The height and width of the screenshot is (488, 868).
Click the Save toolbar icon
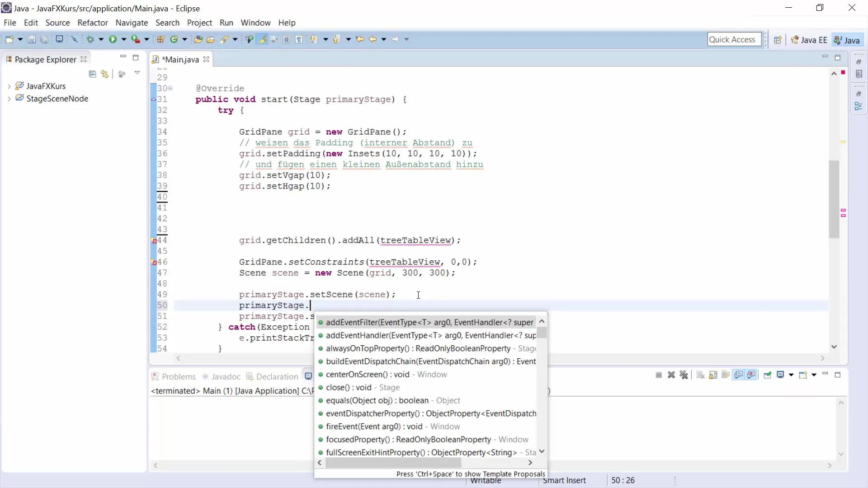pyautogui.click(x=32, y=39)
